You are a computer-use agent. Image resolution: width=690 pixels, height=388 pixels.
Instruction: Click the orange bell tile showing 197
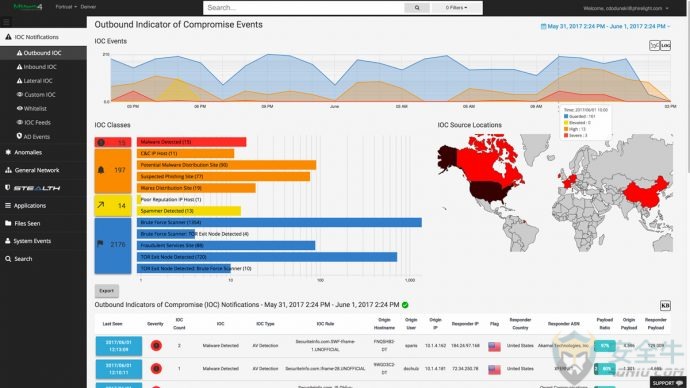pos(113,170)
